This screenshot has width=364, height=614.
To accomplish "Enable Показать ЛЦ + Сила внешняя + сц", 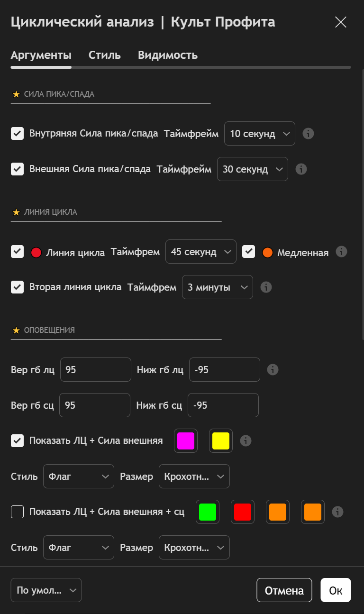I will [18, 512].
